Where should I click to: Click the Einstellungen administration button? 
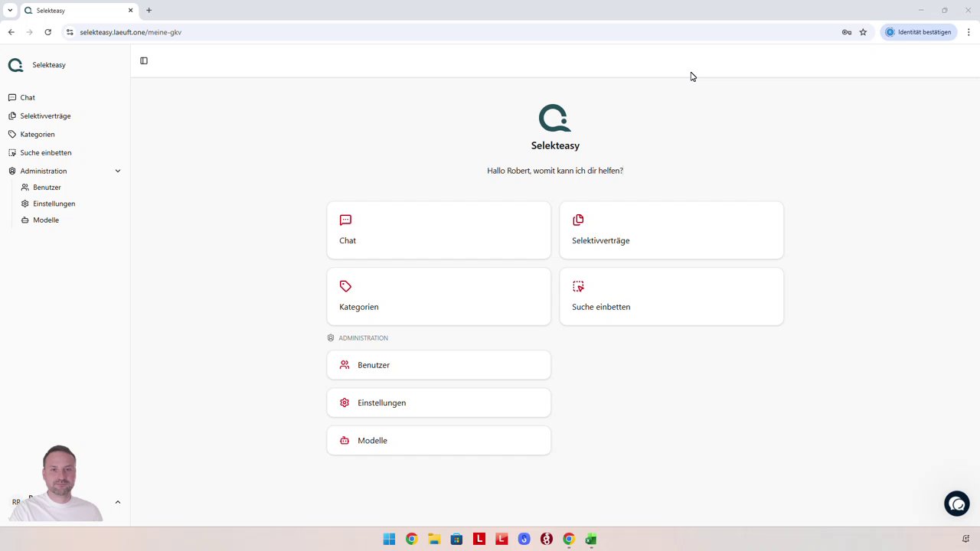[439, 403]
